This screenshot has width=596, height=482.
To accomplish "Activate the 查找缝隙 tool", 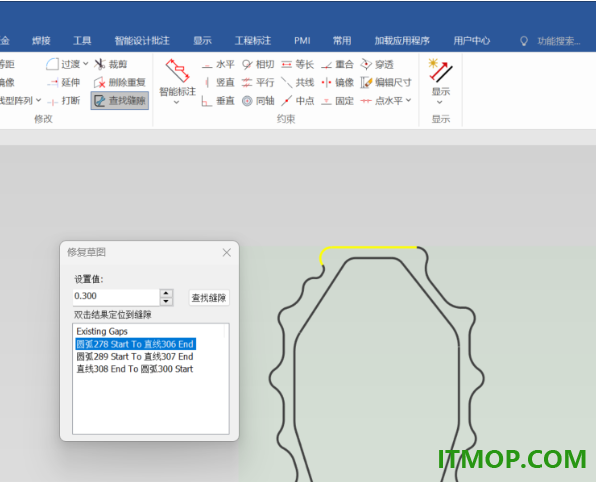I will (120, 101).
